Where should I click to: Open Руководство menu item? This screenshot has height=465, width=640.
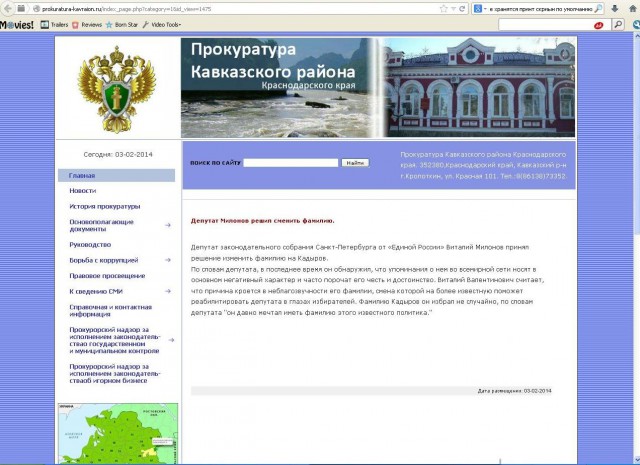(90, 245)
